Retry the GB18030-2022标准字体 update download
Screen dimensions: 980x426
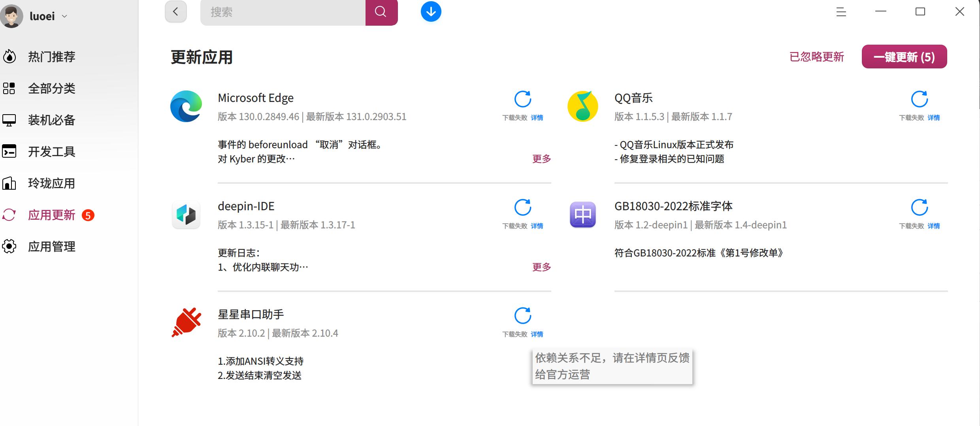point(919,207)
